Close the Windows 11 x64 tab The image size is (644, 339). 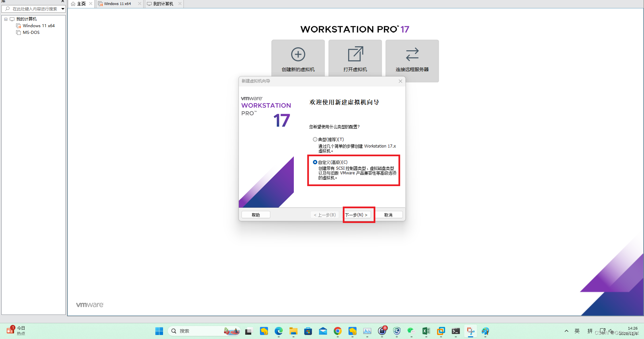(140, 4)
